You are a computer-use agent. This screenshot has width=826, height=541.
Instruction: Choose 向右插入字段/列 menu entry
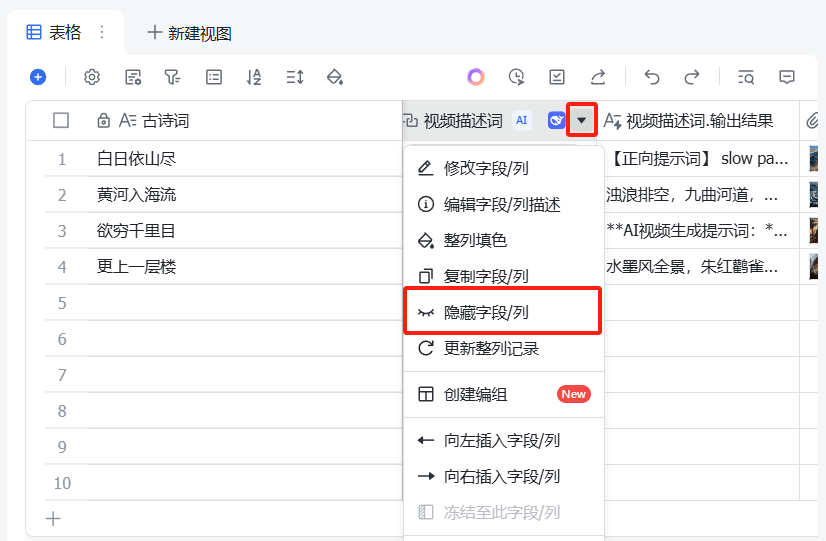click(504, 477)
